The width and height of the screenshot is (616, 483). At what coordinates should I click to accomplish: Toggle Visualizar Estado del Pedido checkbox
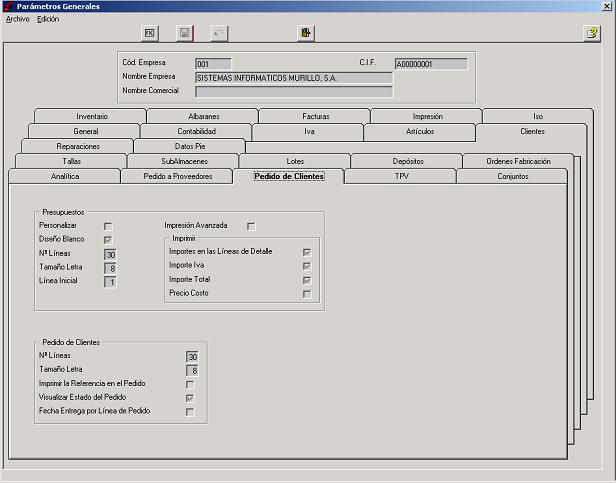click(x=190, y=398)
